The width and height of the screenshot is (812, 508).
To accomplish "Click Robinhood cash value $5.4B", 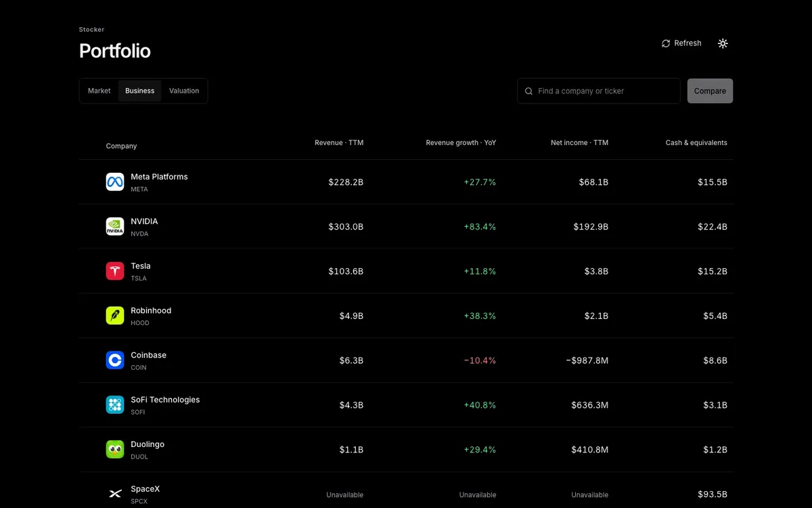I will coord(715,316).
